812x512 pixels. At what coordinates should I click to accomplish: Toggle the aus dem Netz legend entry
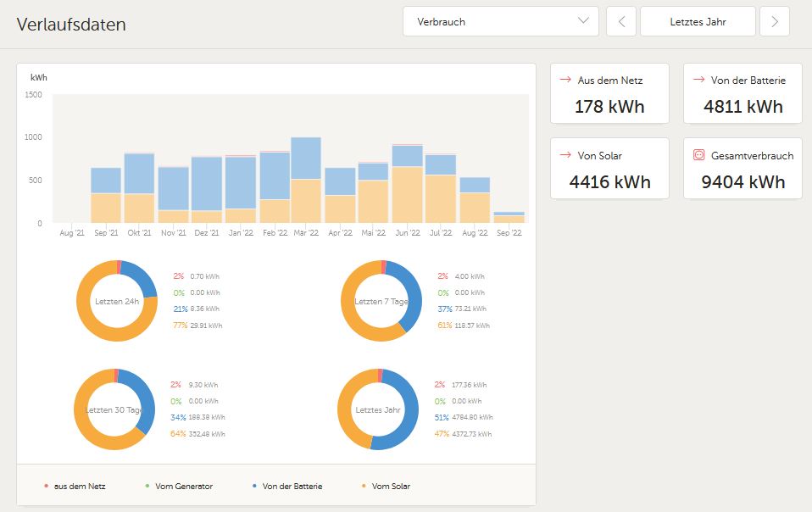(75, 486)
